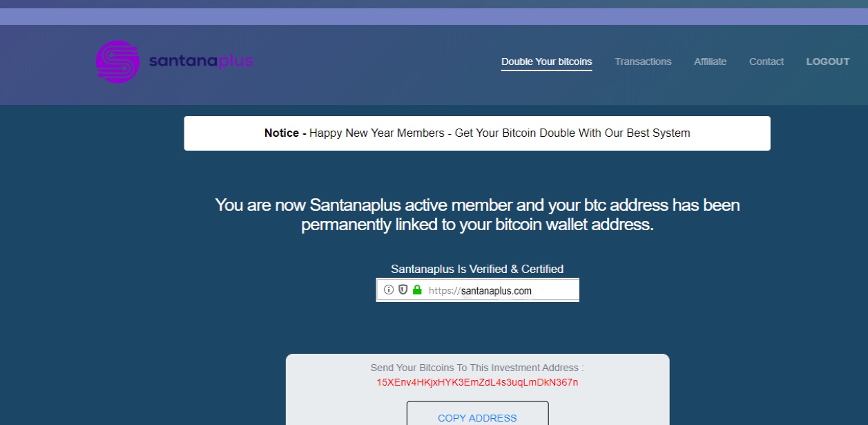Image resolution: width=868 pixels, height=425 pixels.
Task: Open the Affiliate menu item
Action: click(x=710, y=62)
